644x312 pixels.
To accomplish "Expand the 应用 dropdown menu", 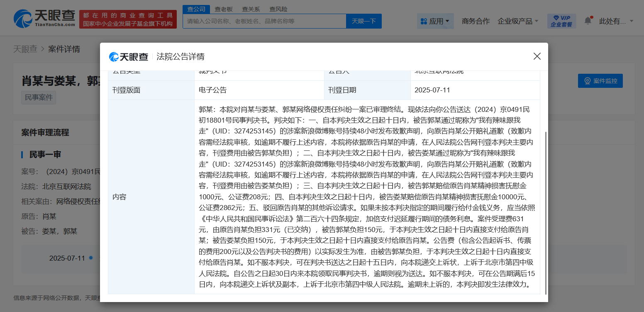I will tap(435, 21).
